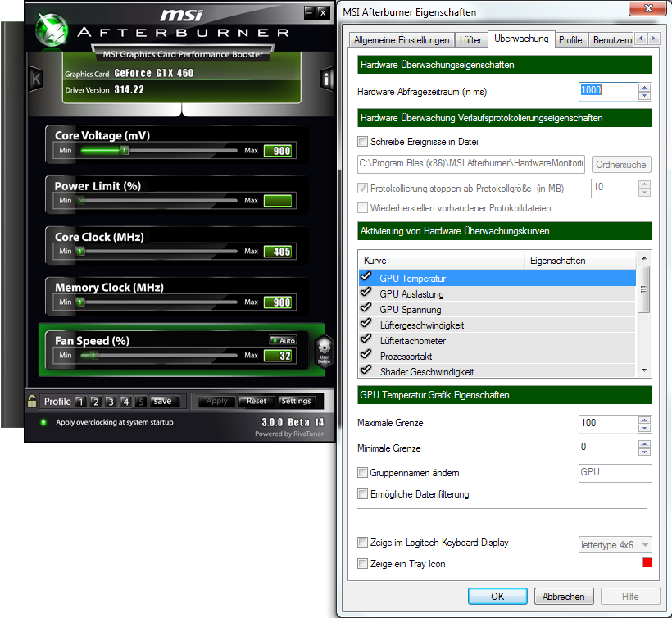The width and height of the screenshot is (672, 618).
Task: Click the Fan Speed slider handle
Action: point(94,355)
